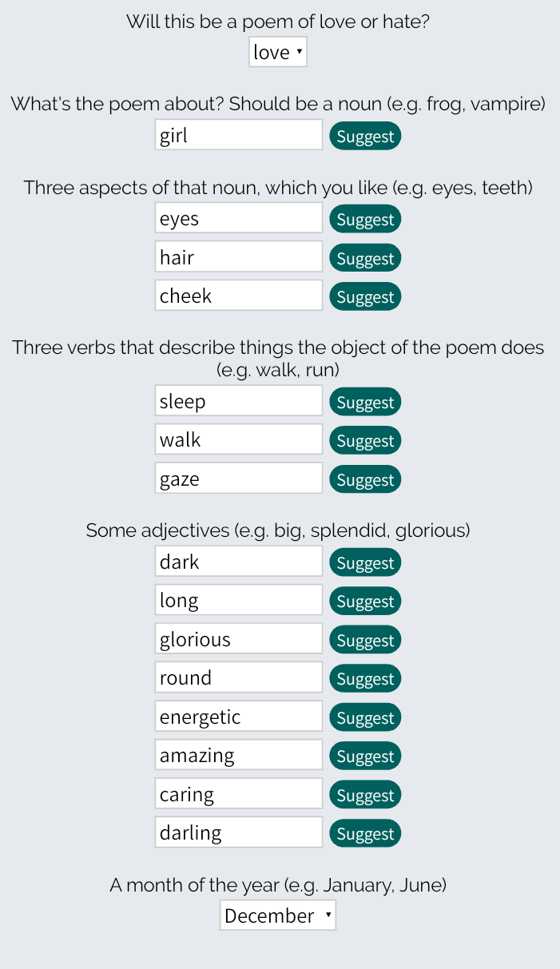Image resolution: width=560 pixels, height=969 pixels.
Task: Hit Suggest next to the 'cheek' field
Action: [x=364, y=296]
